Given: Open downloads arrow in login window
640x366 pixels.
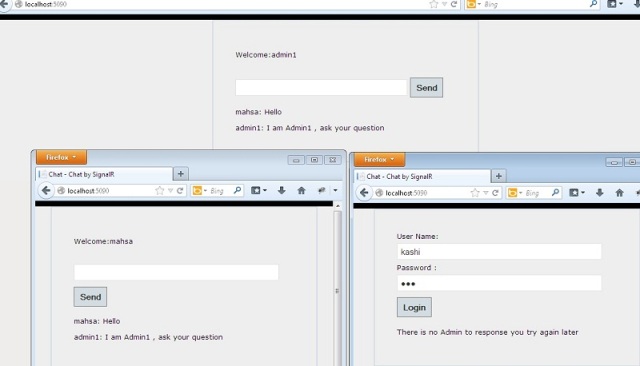Looking at the screenshot, I should coord(599,193).
